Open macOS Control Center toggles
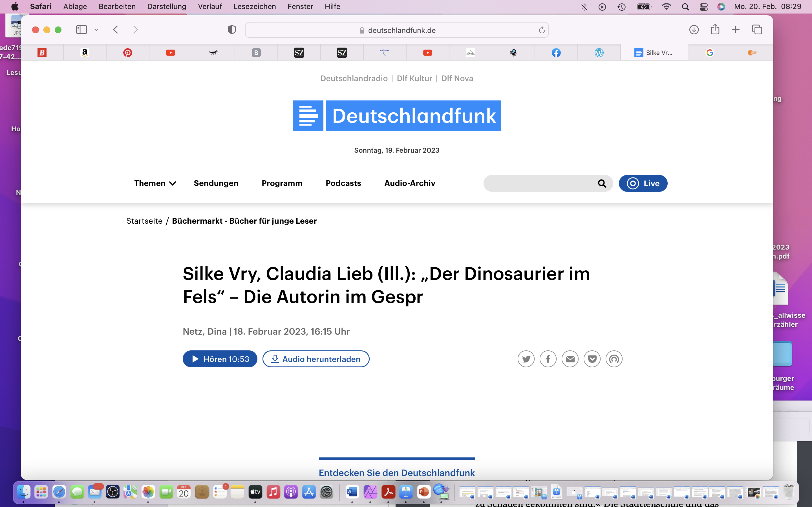The height and width of the screenshot is (507, 812). (704, 7)
